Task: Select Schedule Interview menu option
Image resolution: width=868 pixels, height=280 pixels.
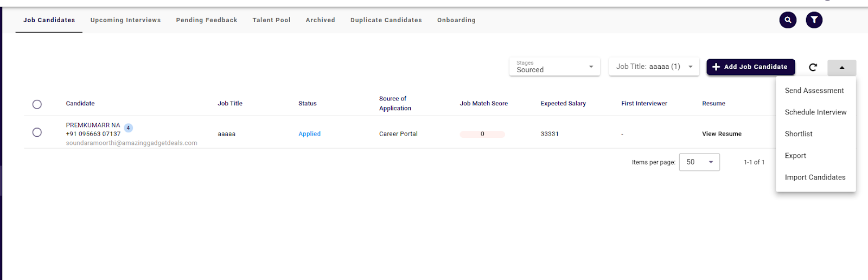Action: [x=815, y=112]
